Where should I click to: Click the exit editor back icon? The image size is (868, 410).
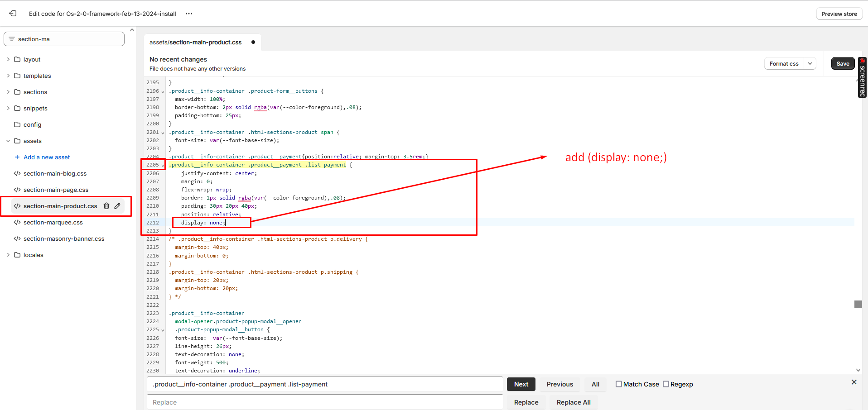tap(13, 14)
